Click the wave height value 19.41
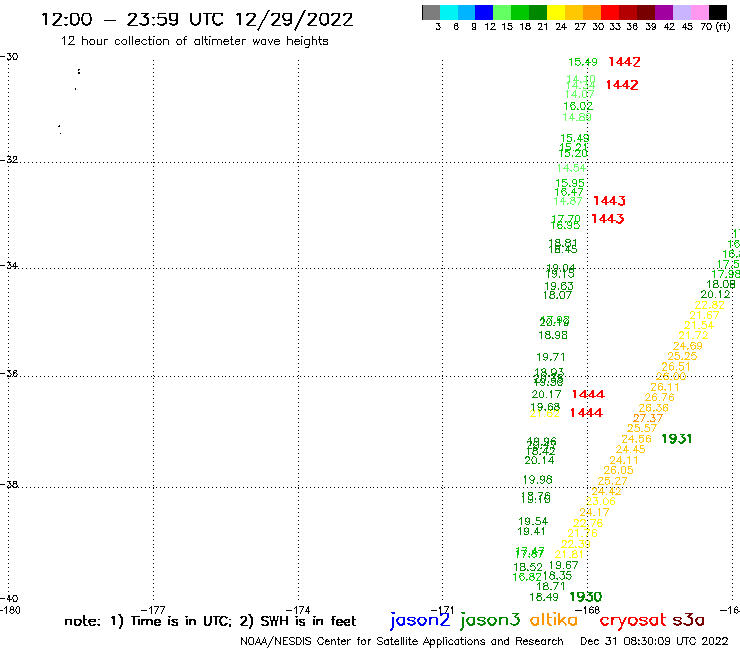 531,532
